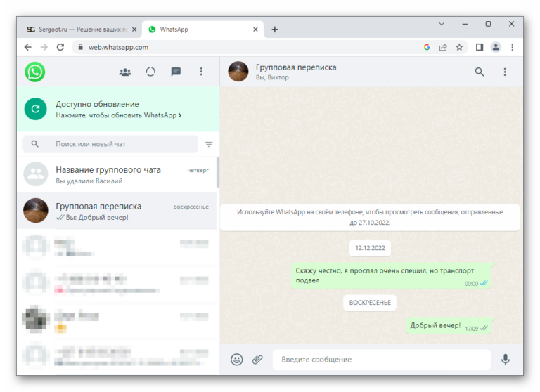Click the 'ВОСКРЕСЕНЬЕ' date badge
Image resolution: width=540 pixels, height=392 pixels.
tap(370, 303)
